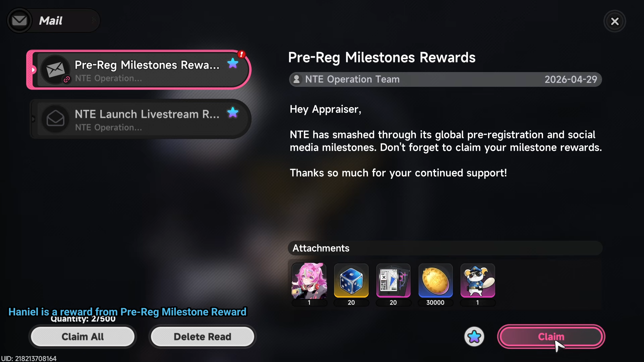Toggle the star on NTE Launch Livestream mail

(x=233, y=113)
